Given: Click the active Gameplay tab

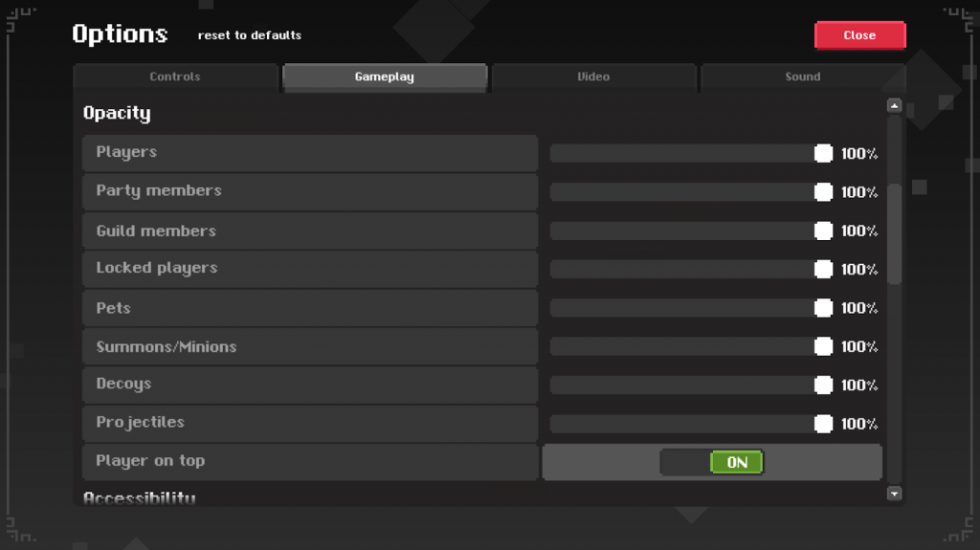Looking at the screenshot, I should point(385,77).
